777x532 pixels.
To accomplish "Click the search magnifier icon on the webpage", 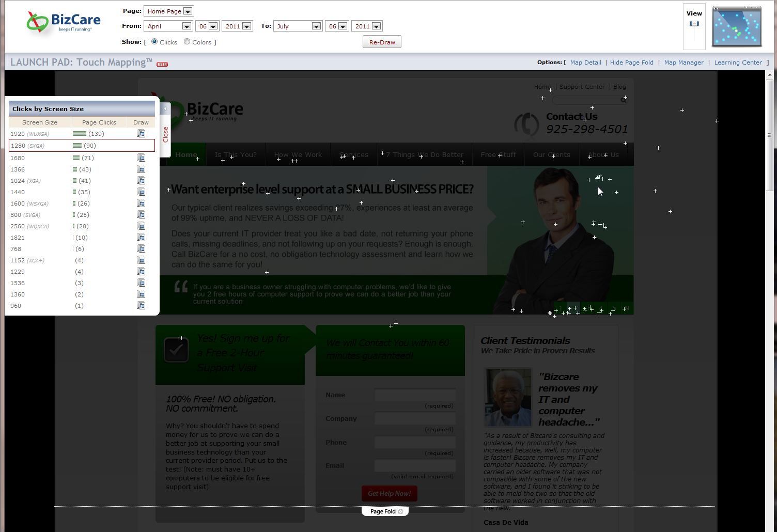I will point(624,100).
